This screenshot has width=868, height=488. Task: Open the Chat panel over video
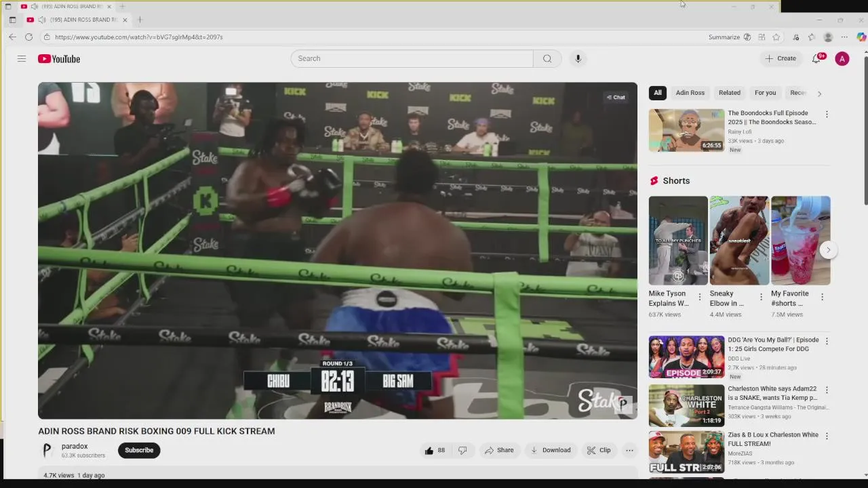point(616,97)
